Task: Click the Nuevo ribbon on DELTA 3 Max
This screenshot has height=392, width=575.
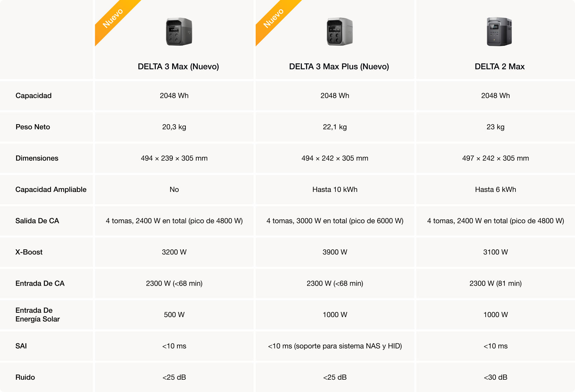Action: pyautogui.click(x=113, y=18)
